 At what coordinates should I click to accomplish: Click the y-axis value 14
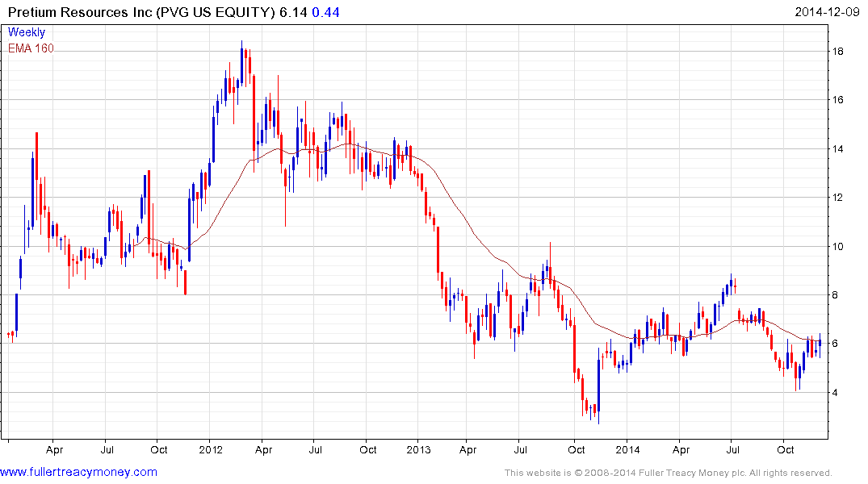tap(838, 148)
